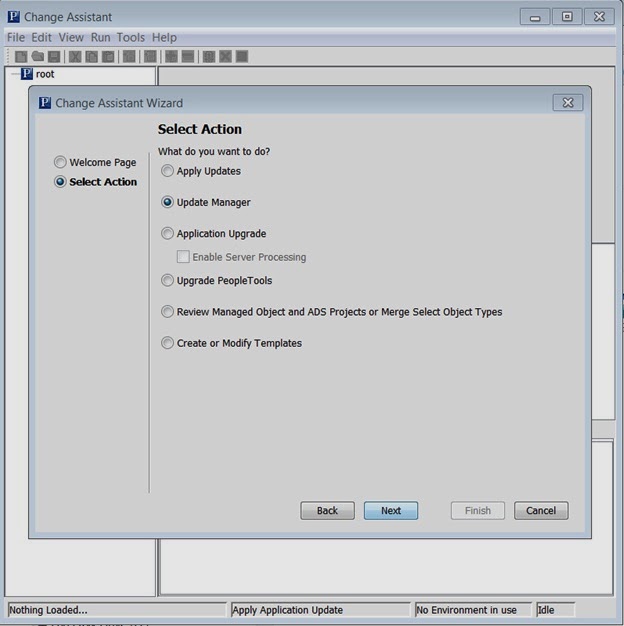Click the P icon beside root

coord(27,74)
